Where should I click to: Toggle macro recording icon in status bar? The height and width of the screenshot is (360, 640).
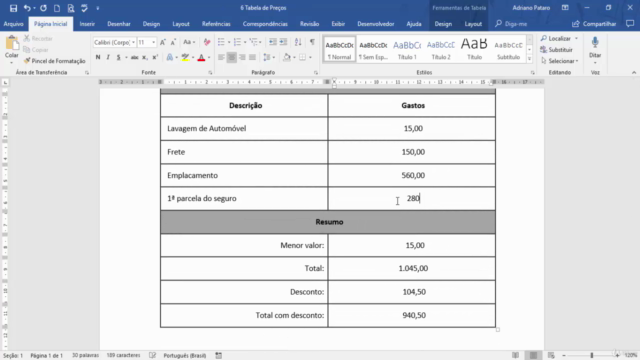(219, 356)
